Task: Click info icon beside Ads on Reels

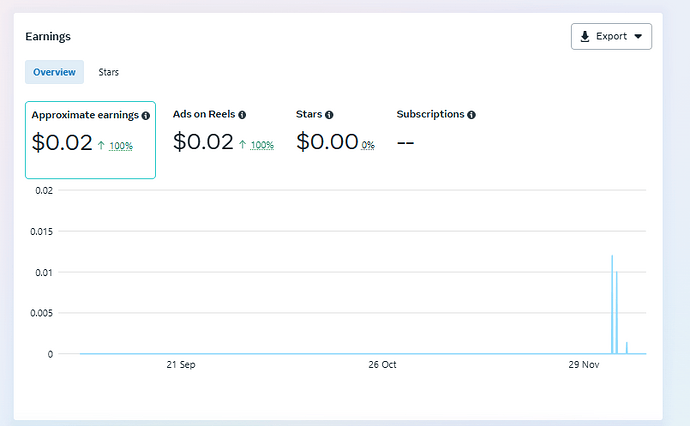Action: click(242, 115)
